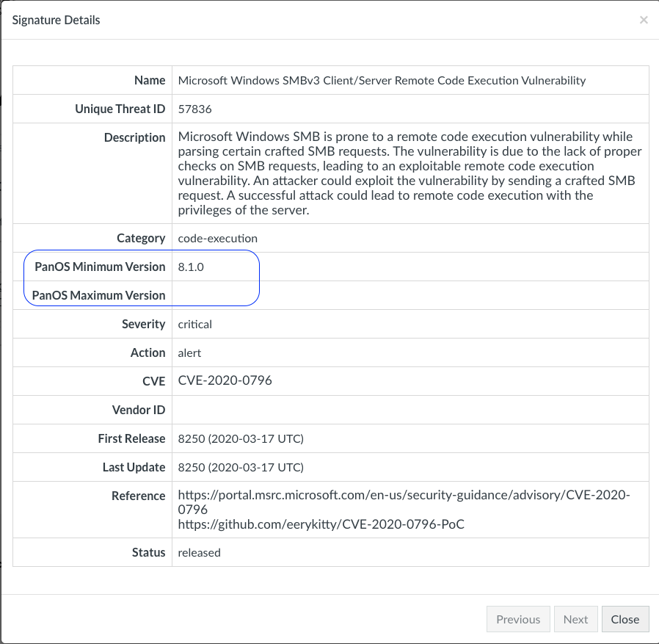Screen dimensions: 659x644
Task: Select the CVE-2020-0796 identifier cell
Action: 224,380
